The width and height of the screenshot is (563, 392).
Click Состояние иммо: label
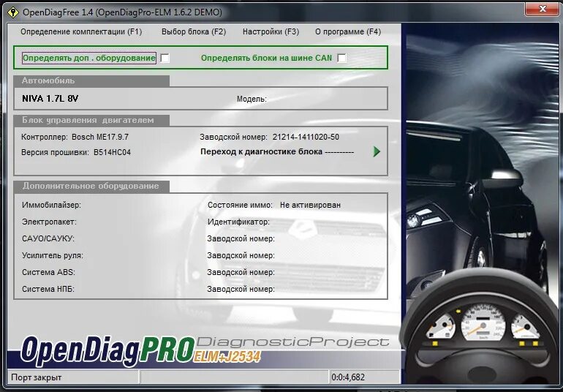click(x=241, y=205)
